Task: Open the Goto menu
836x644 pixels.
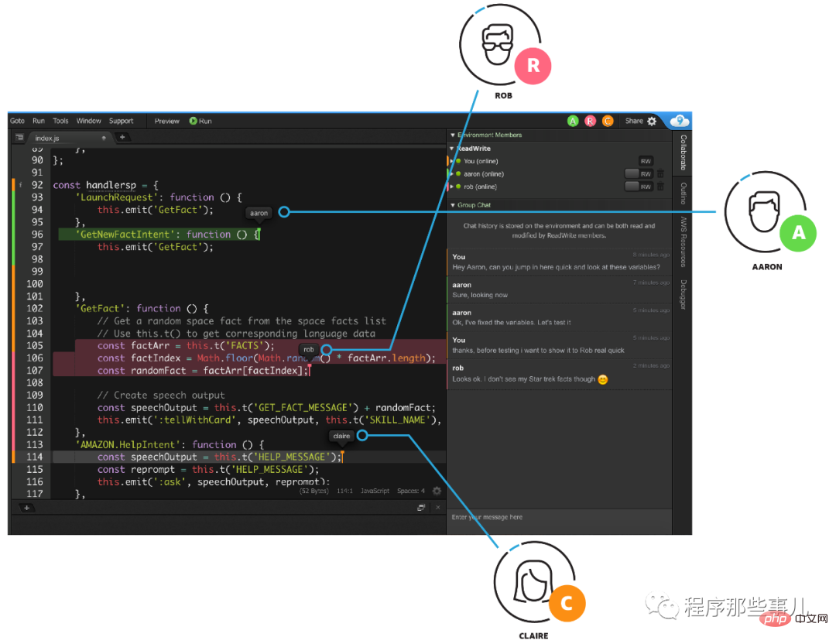Action: coord(17,121)
